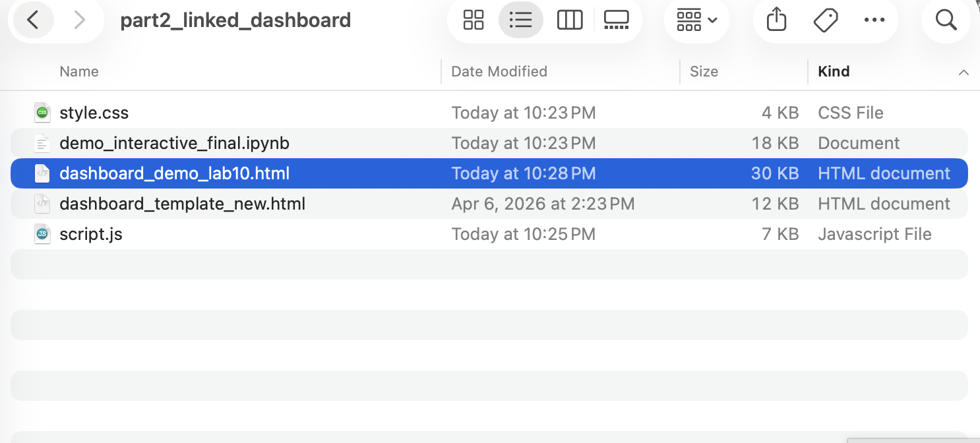Sort files by Date Modified column
980x443 pixels.
[x=499, y=71]
